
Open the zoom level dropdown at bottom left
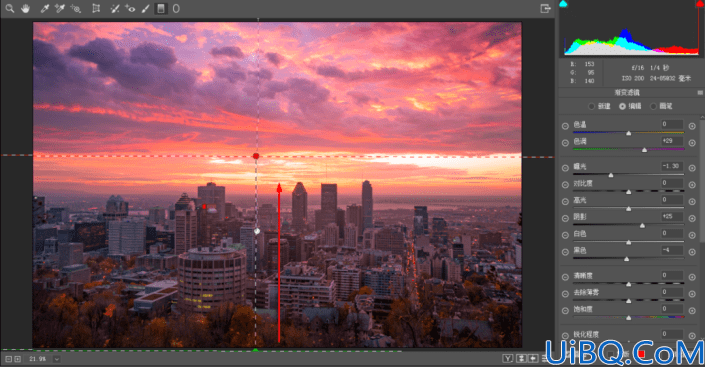(x=57, y=359)
